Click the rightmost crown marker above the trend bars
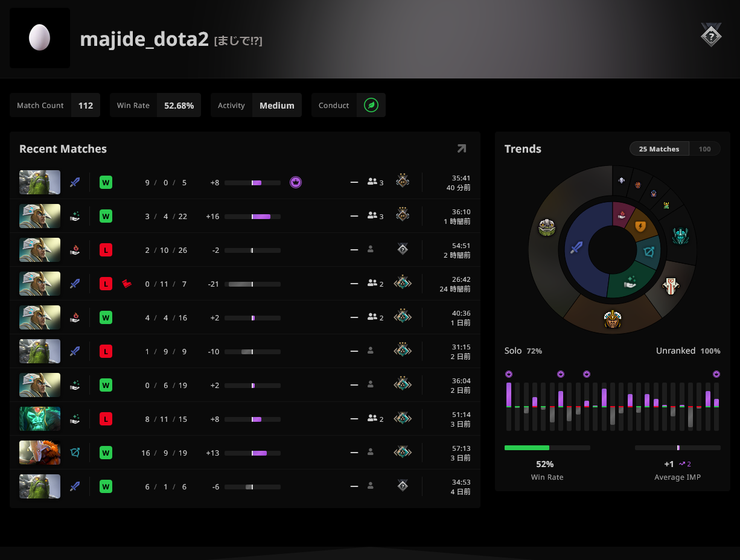 716,374
